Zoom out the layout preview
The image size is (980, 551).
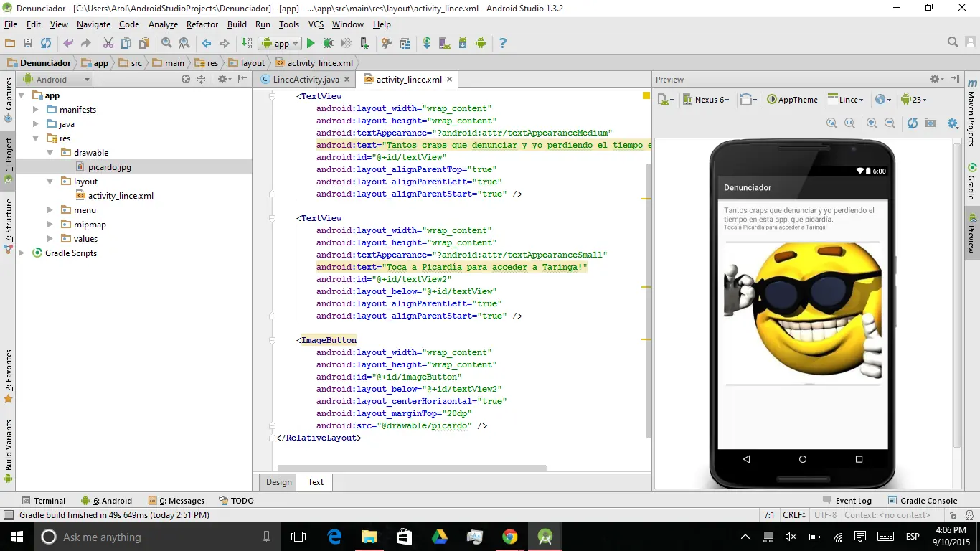890,123
